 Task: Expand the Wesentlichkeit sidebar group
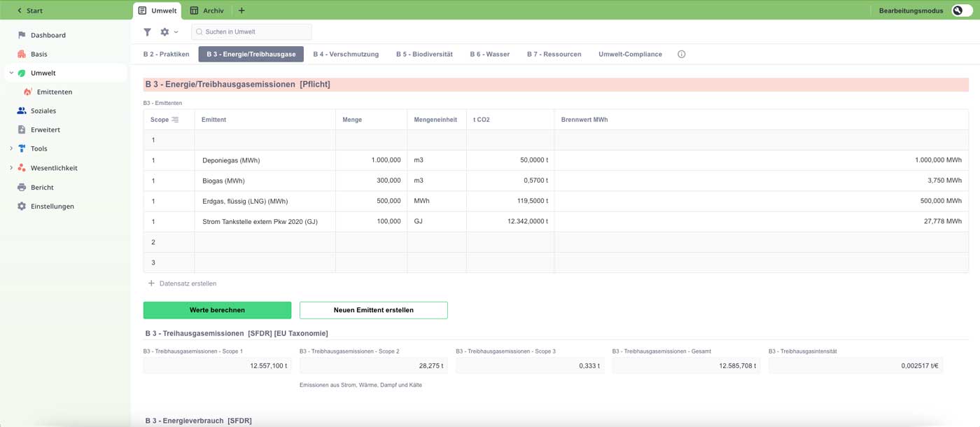click(x=11, y=168)
